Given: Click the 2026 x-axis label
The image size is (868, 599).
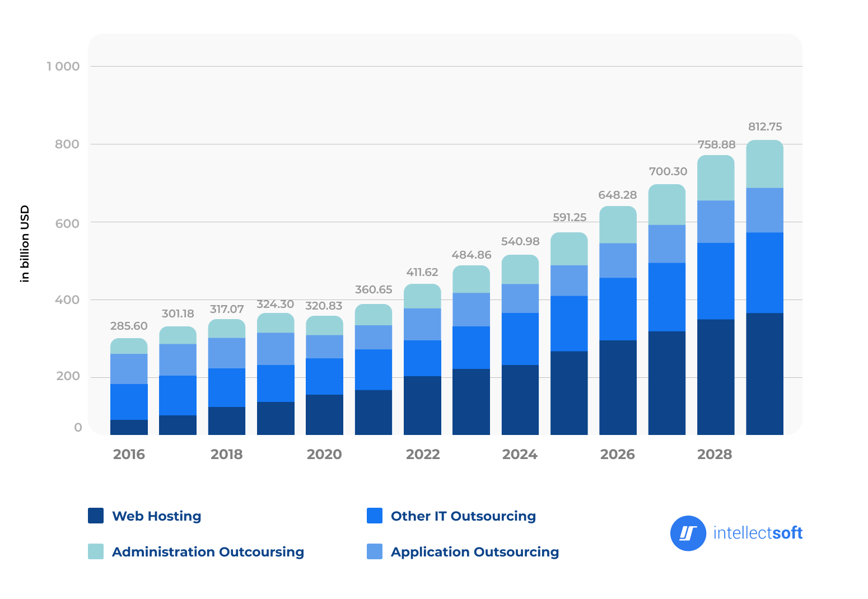Looking at the screenshot, I should (x=618, y=454).
